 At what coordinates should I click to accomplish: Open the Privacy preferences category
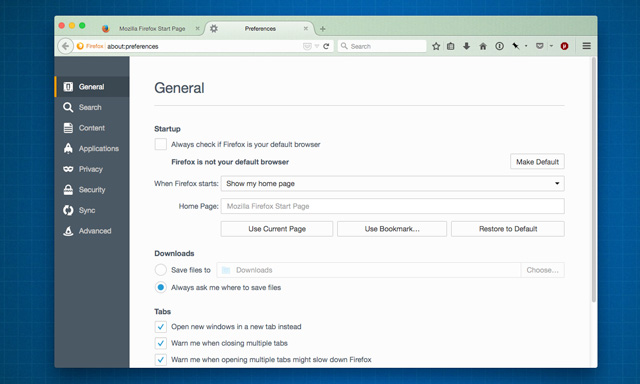[x=92, y=169]
